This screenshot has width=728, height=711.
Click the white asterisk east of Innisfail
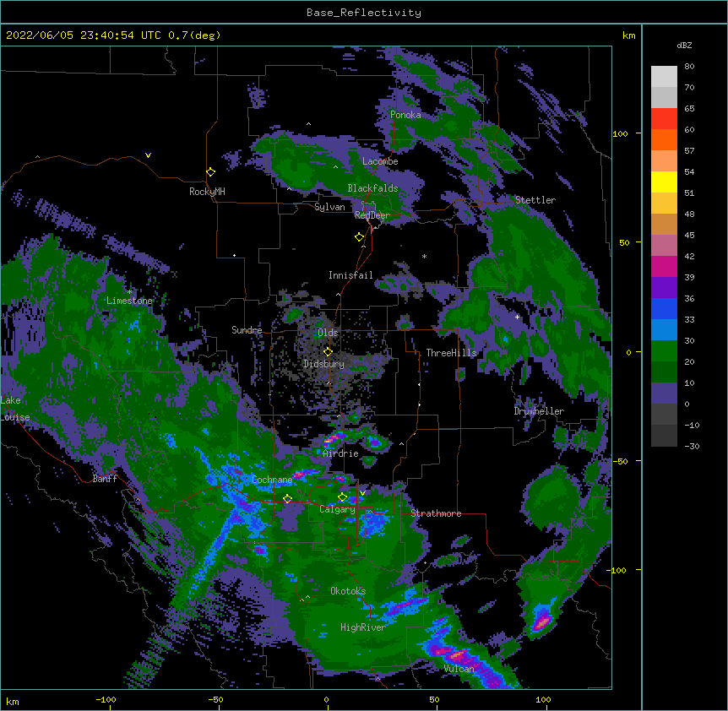[424, 256]
